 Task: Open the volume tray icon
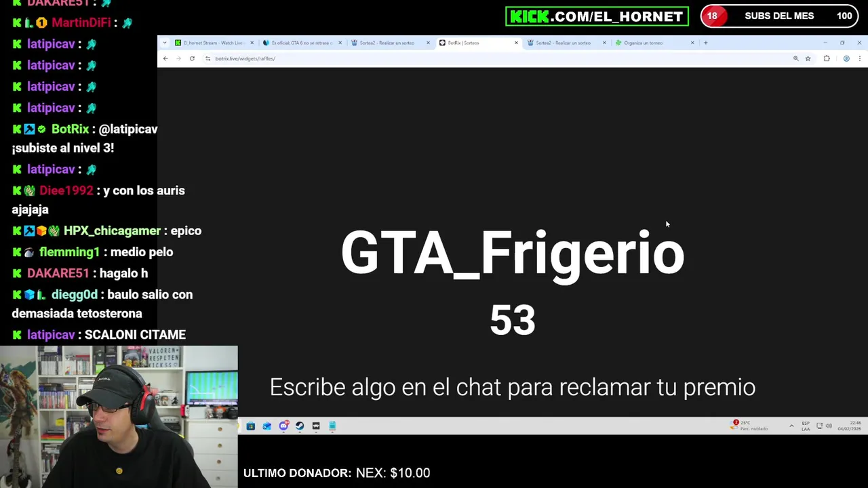click(829, 426)
